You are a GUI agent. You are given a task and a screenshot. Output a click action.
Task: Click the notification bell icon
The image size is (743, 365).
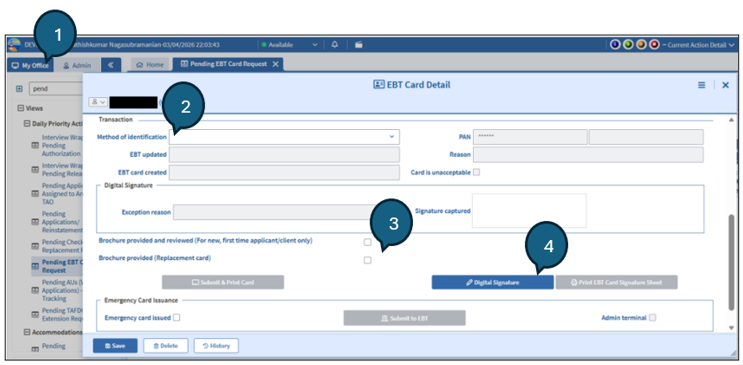click(x=335, y=45)
